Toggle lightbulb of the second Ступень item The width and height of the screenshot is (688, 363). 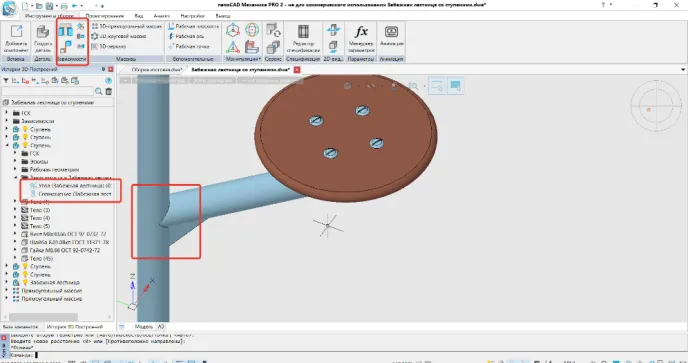coord(25,137)
